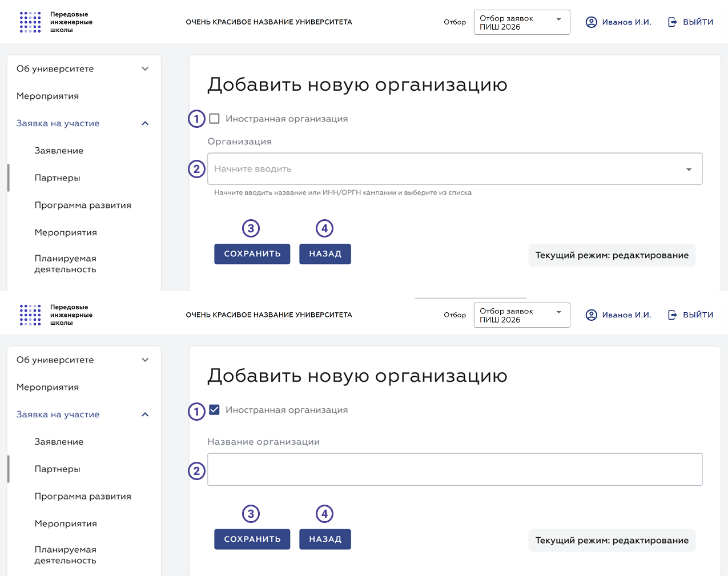Select Партнеры in top sidebar

coord(57,178)
